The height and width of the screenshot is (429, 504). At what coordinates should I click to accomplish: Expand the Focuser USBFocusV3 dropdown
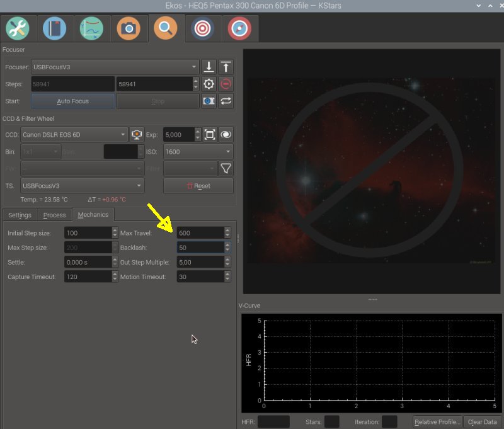pyautogui.click(x=115, y=67)
